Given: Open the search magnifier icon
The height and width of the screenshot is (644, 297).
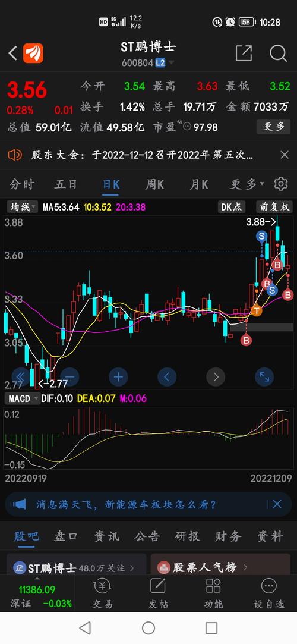Looking at the screenshot, I should 278,54.
